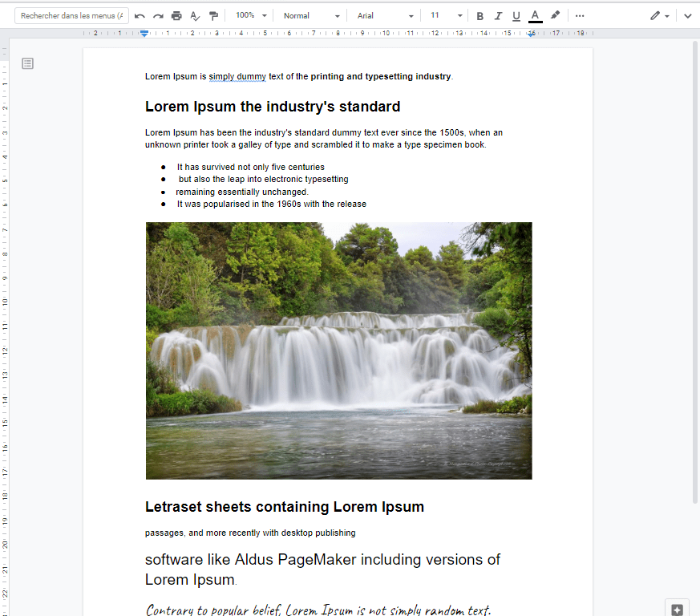Run spelling check with the A-checkmark icon
700x616 pixels.
(x=195, y=14)
